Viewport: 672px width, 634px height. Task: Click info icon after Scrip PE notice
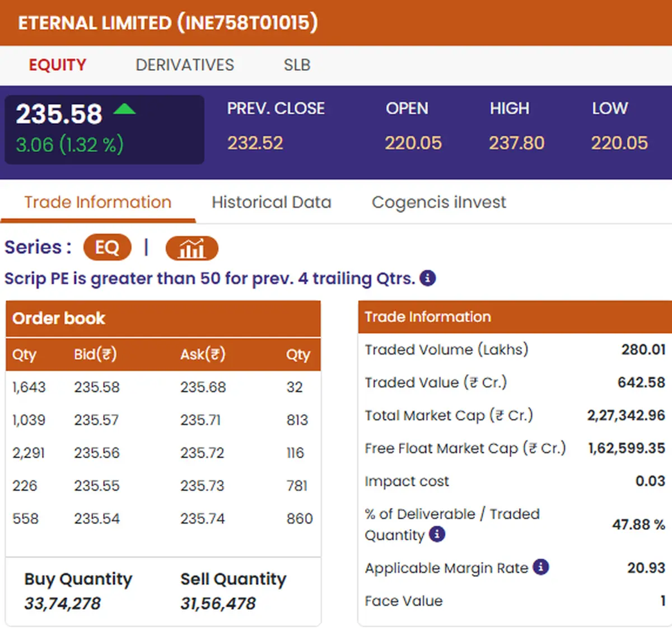pyautogui.click(x=428, y=278)
